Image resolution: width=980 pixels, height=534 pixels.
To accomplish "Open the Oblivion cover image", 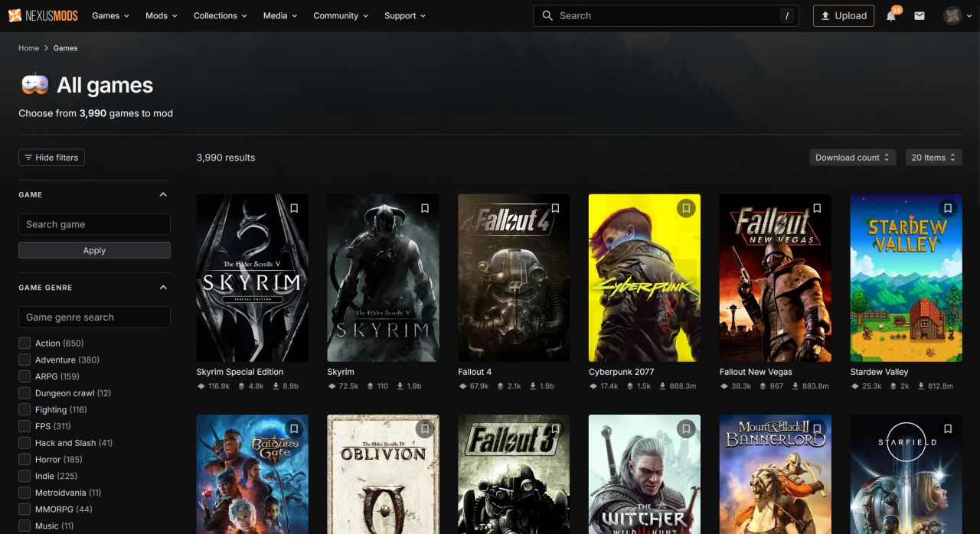I will click(x=383, y=474).
